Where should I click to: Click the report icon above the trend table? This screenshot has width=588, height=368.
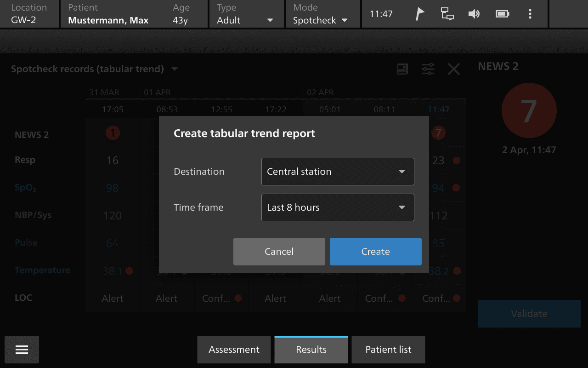402,69
